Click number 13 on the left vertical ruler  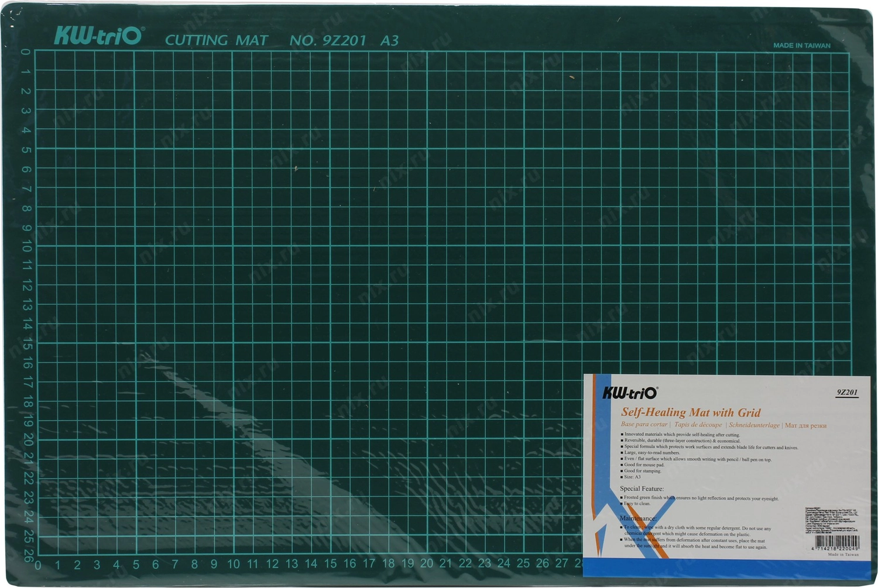coord(26,305)
